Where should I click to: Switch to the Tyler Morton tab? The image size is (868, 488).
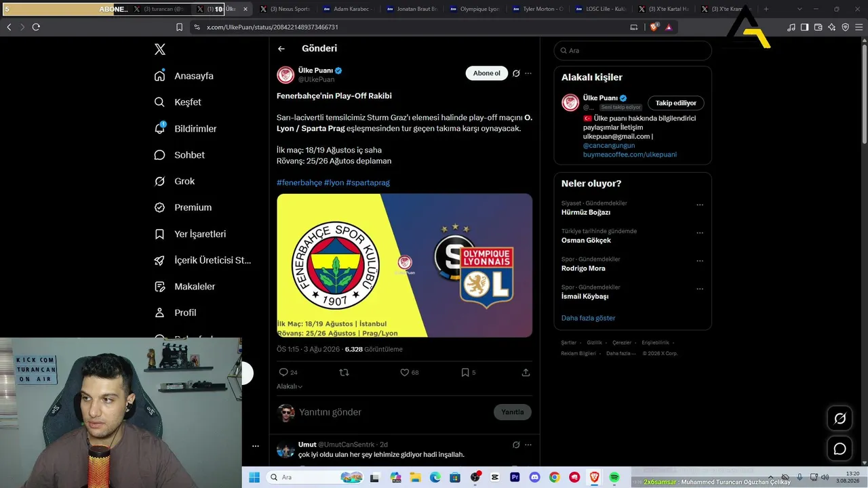(x=538, y=9)
